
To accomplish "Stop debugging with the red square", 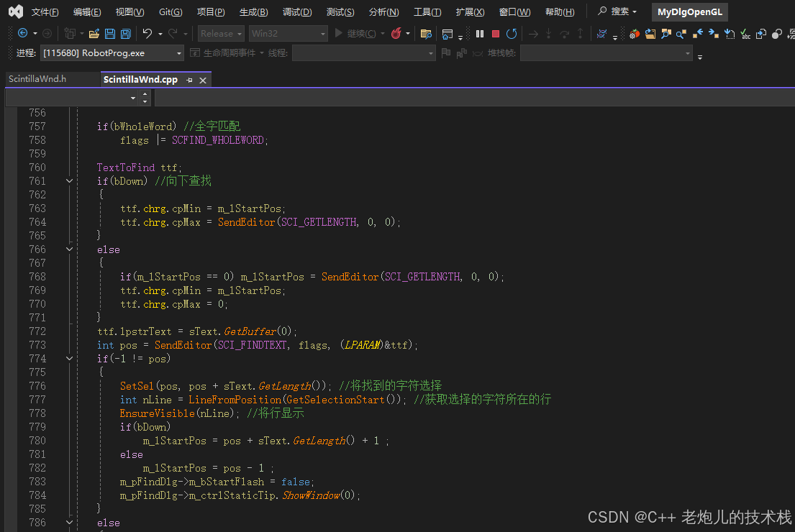I will pos(496,34).
